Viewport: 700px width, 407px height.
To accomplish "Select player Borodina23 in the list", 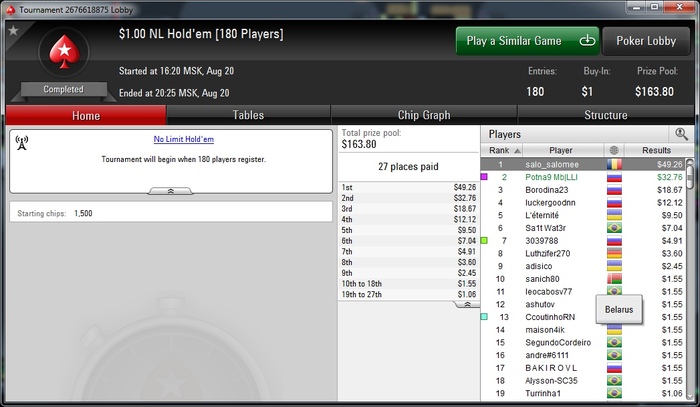I will tap(546, 190).
